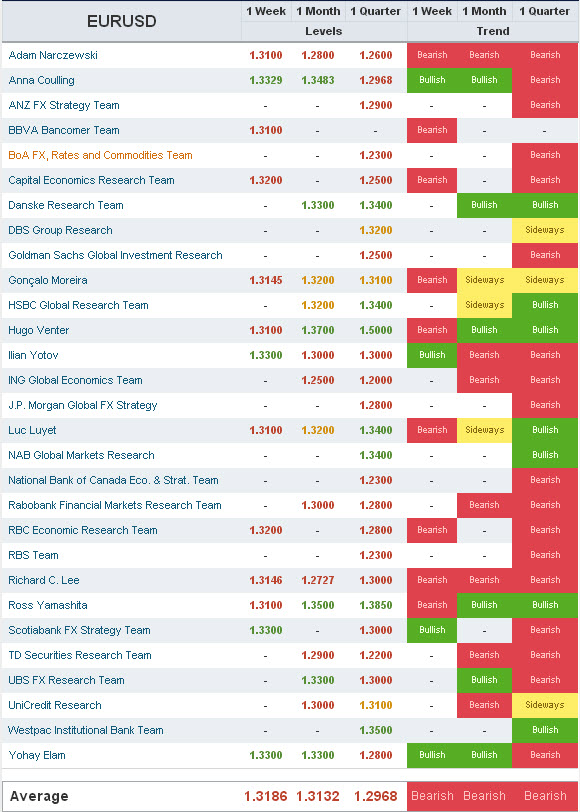This screenshot has width=580, height=812.
Task: Click NAB Global Markets Bullish quarter cell
Action: click(x=545, y=455)
